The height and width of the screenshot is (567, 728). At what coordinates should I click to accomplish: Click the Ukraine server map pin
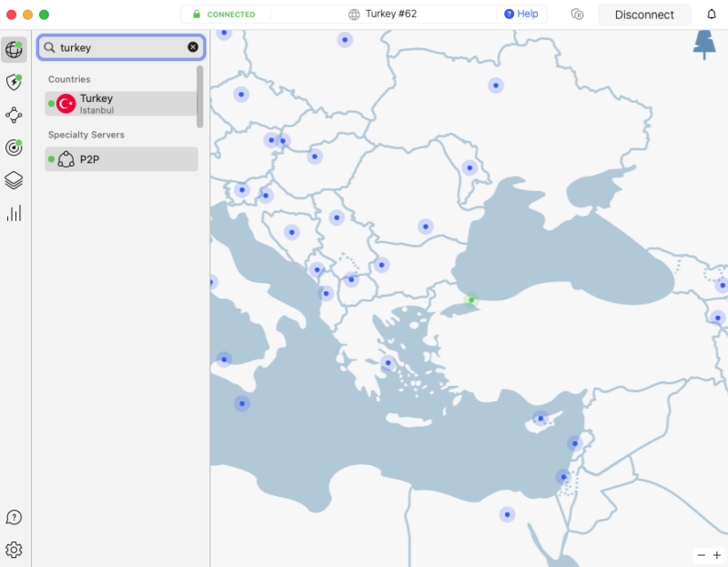(x=496, y=86)
